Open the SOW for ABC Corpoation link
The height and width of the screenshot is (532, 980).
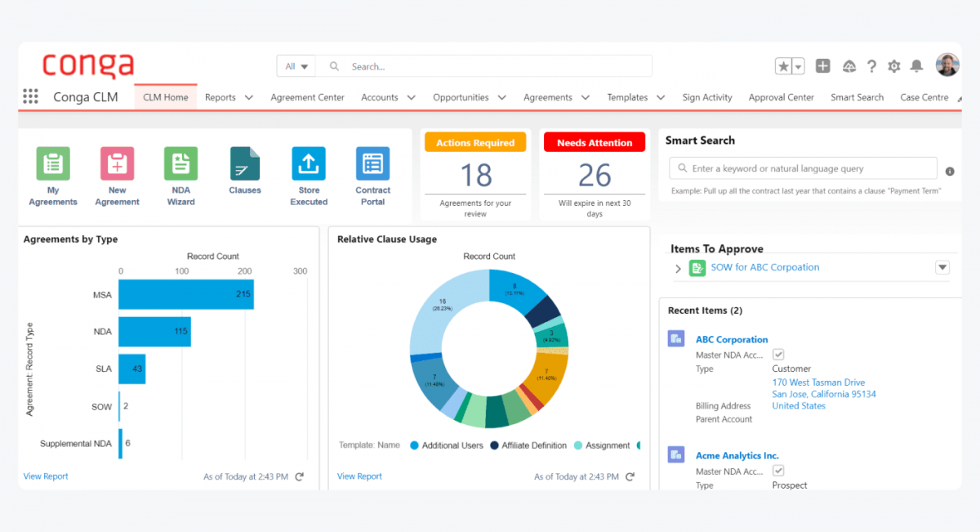pos(765,267)
